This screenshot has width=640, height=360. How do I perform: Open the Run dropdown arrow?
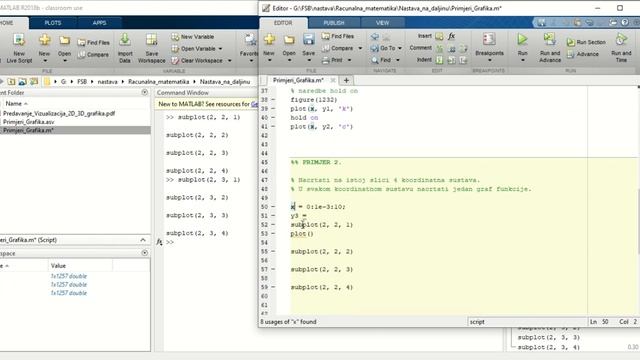(523, 60)
